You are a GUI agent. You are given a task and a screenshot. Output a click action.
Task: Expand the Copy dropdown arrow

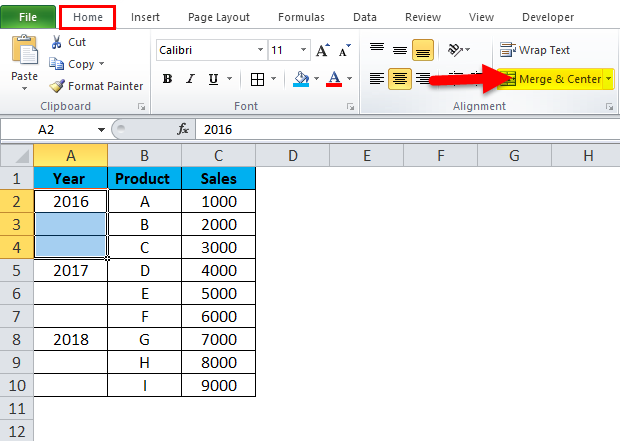click(102, 64)
